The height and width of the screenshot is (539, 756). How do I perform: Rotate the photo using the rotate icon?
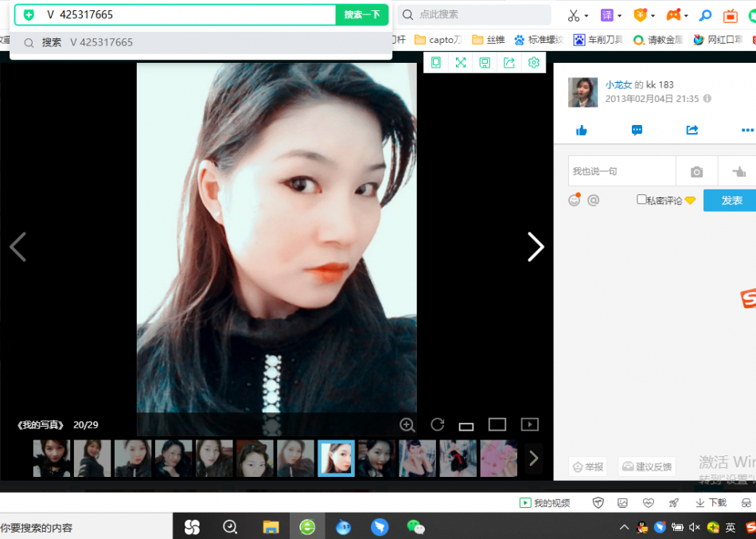click(x=437, y=424)
